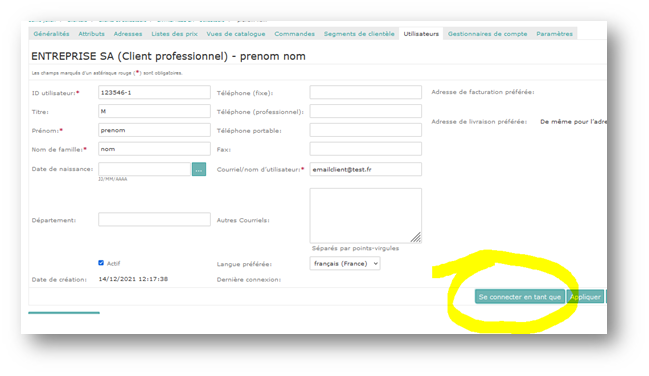Click the creation date 14/12/2021 12:17:38
Viewport: 649px width, 376px height.
133,279
